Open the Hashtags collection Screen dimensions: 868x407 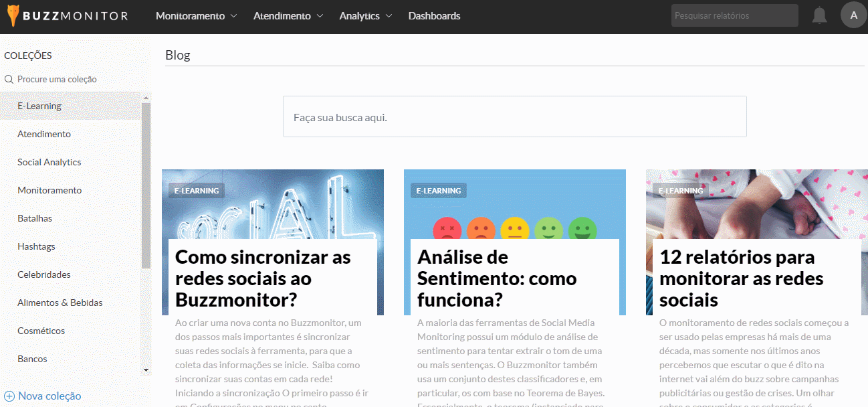36,246
